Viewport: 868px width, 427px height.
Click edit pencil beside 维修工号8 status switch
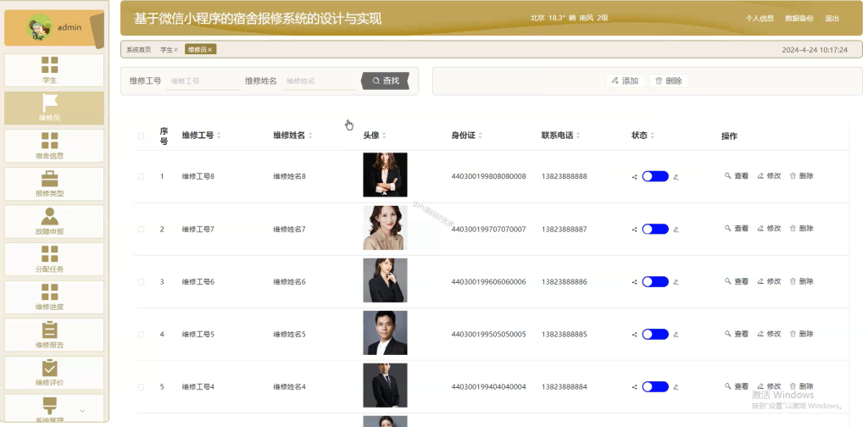[x=676, y=177]
